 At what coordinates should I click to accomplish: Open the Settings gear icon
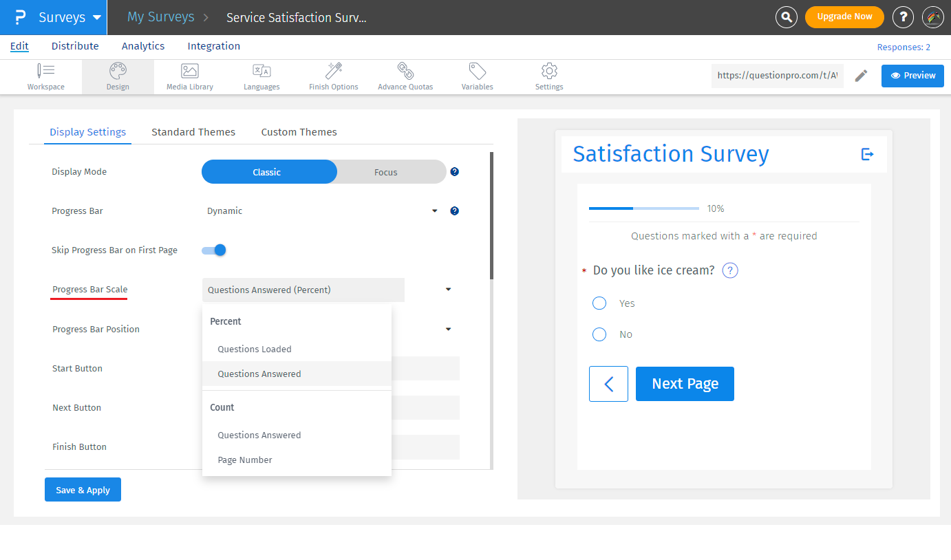point(549,71)
